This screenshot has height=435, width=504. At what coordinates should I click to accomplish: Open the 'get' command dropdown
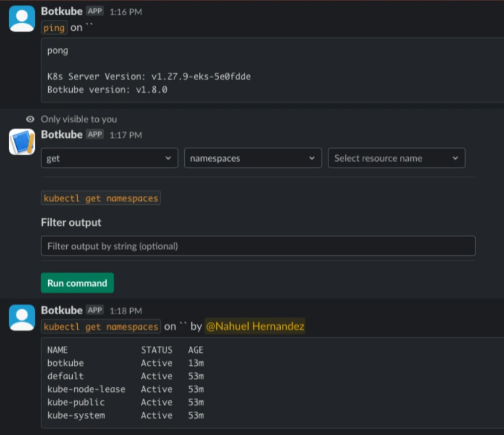109,158
